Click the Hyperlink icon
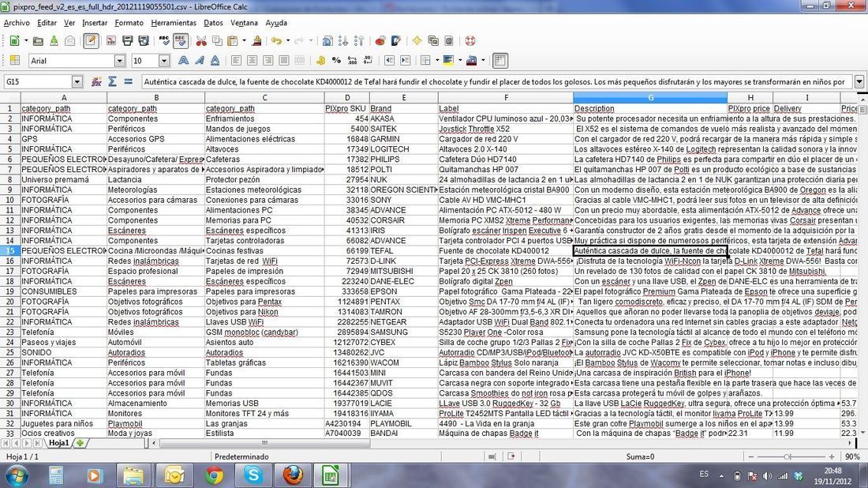Viewport: 868px width, 488px height. coord(327,40)
